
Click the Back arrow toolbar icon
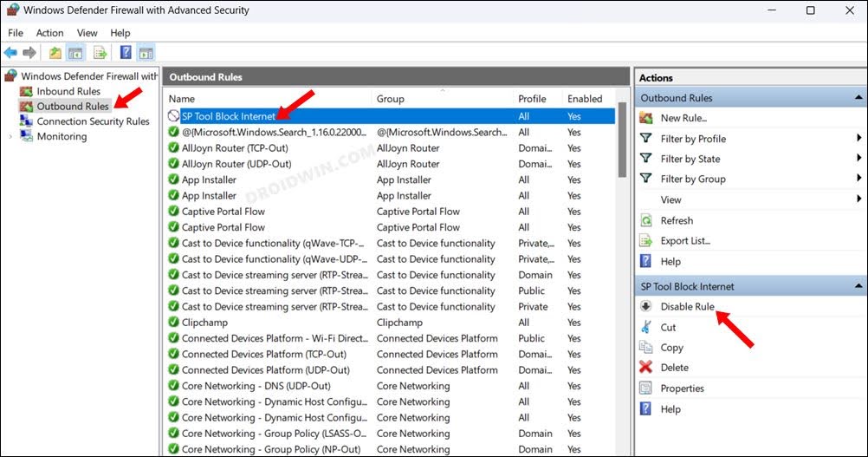pyautogui.click(x=10, y=53)
